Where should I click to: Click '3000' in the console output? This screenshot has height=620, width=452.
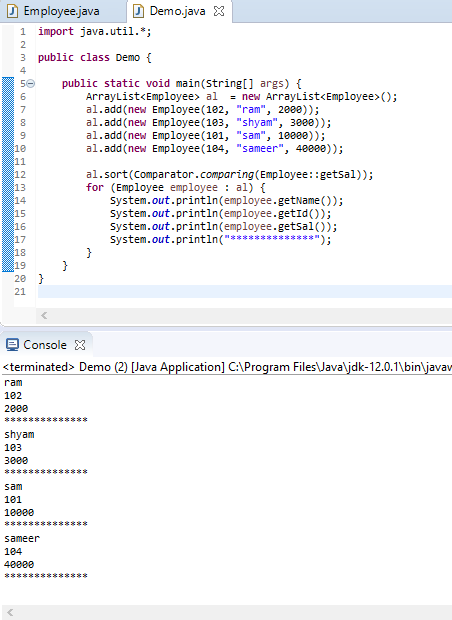16,461
